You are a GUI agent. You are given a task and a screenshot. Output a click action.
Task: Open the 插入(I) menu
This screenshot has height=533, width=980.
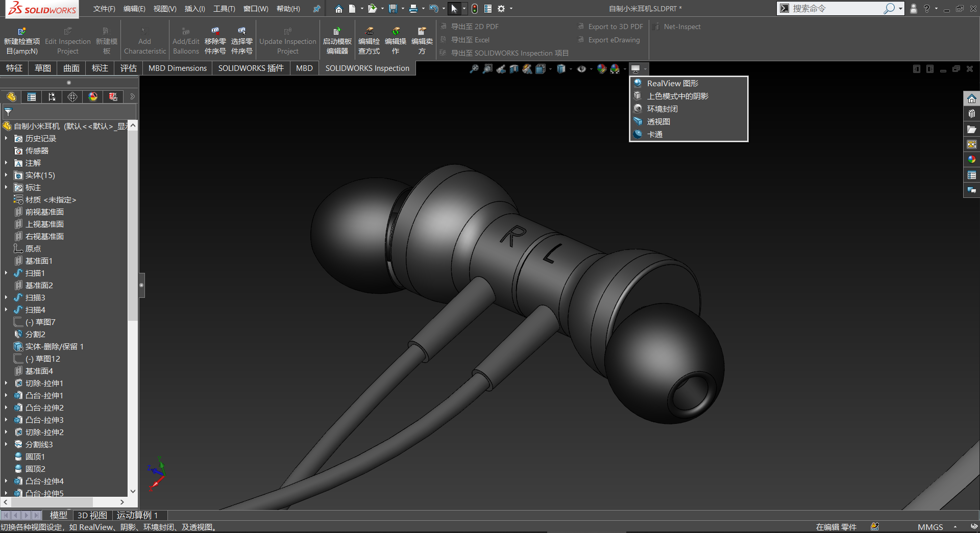(194, 9)
